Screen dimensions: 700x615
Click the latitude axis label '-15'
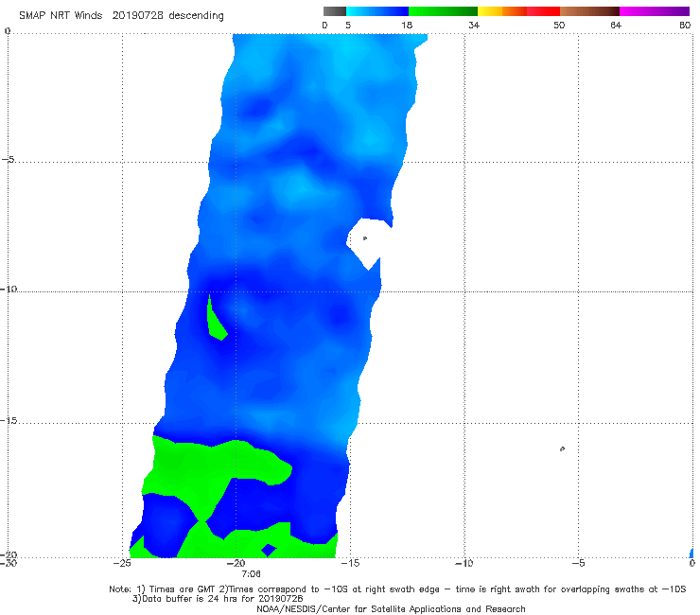pyautogui.click(x=9, y=421)
